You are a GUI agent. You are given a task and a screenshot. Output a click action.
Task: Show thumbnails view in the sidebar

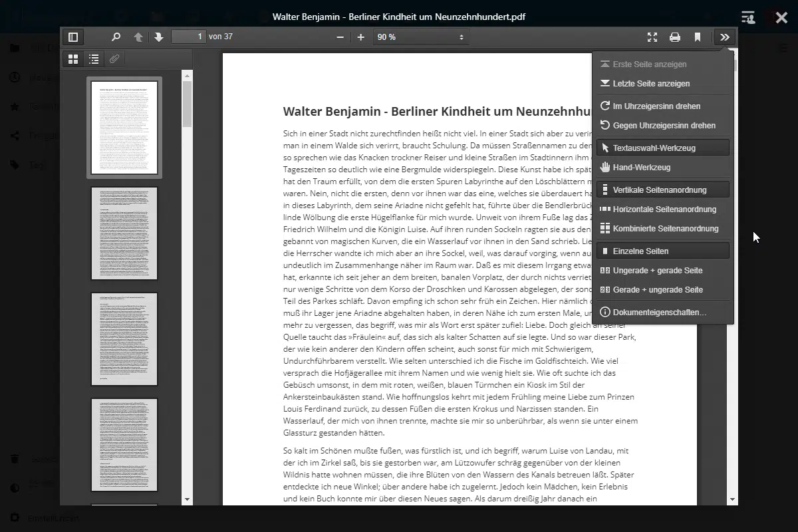[73, 59]
